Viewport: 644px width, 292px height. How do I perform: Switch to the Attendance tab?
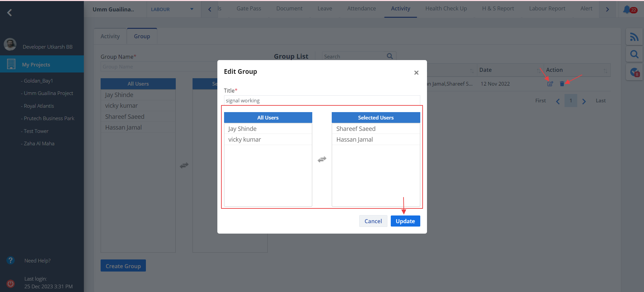(361, 9)
